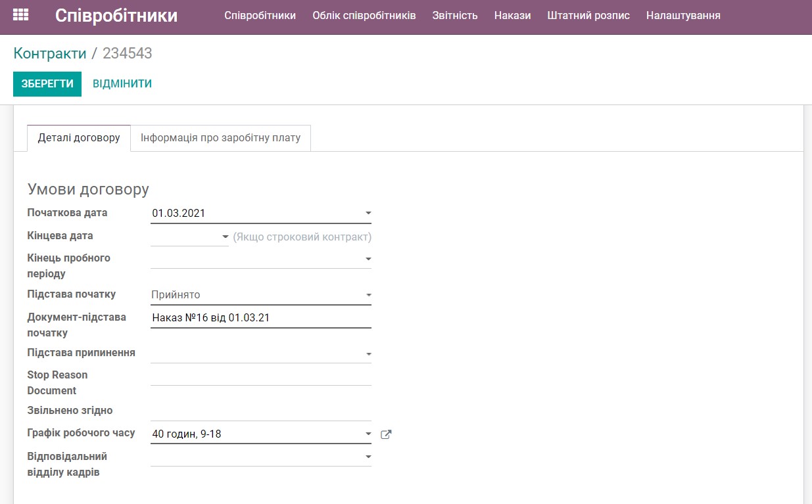Open the Звітність menu
The width and height of the screenshot is (812, 504).
(x=453, y=15)
